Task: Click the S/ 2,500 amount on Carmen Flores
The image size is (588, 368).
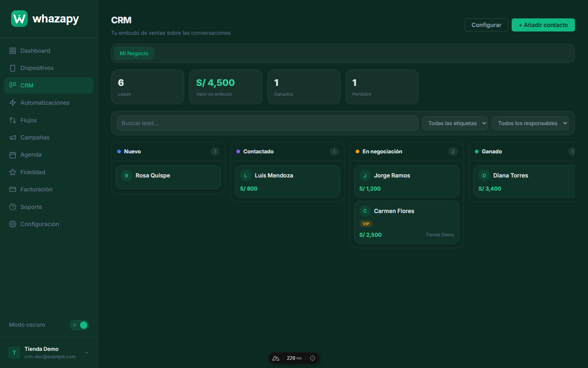Action: pos(370,235)
